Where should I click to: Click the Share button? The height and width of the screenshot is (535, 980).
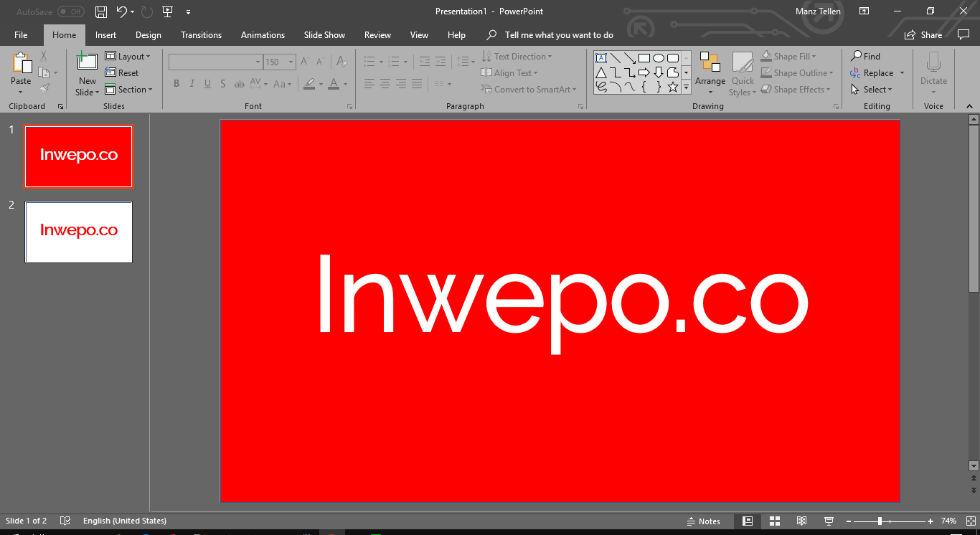923,35
